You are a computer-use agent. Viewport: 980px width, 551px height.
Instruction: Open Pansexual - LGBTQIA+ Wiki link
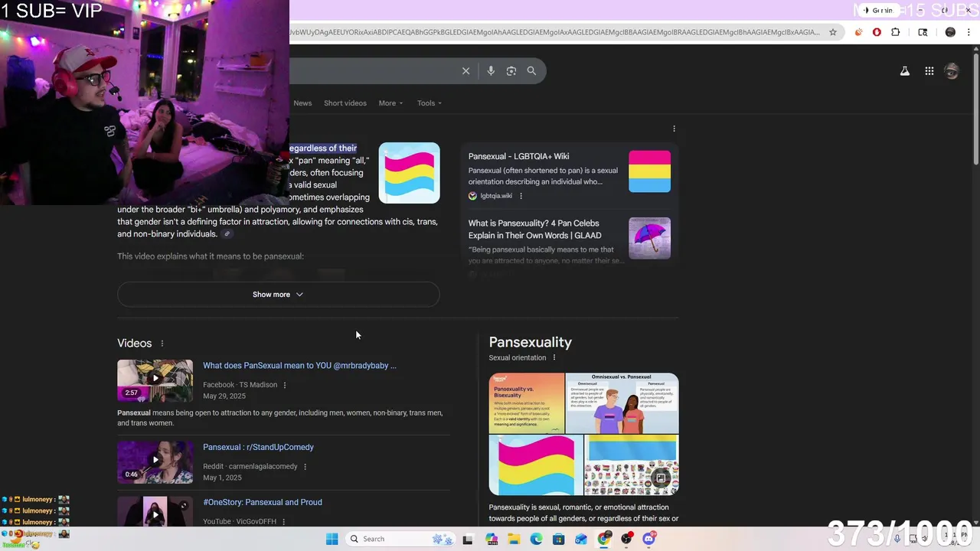518,156
